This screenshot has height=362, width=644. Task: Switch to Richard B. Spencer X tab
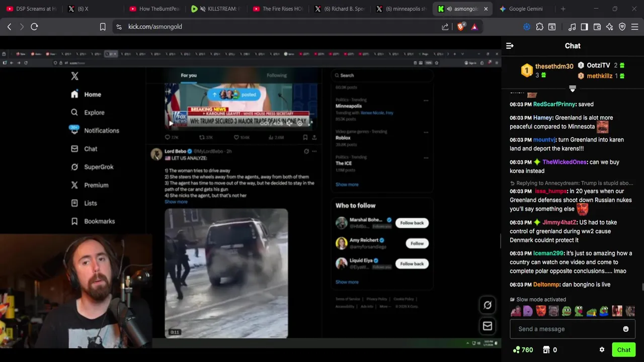(340, 9)
